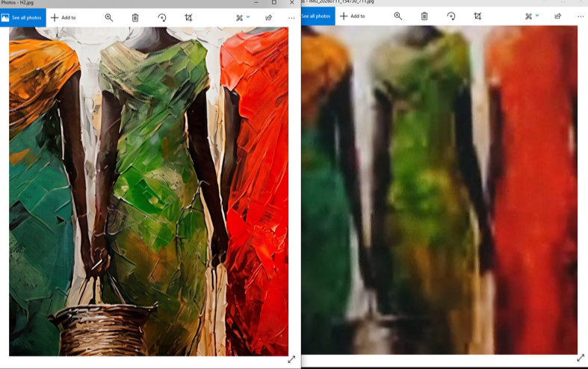This screenshot has width=588, height=369.
Task: Click Add to in H2.jpg window
Action: point(64,18)
